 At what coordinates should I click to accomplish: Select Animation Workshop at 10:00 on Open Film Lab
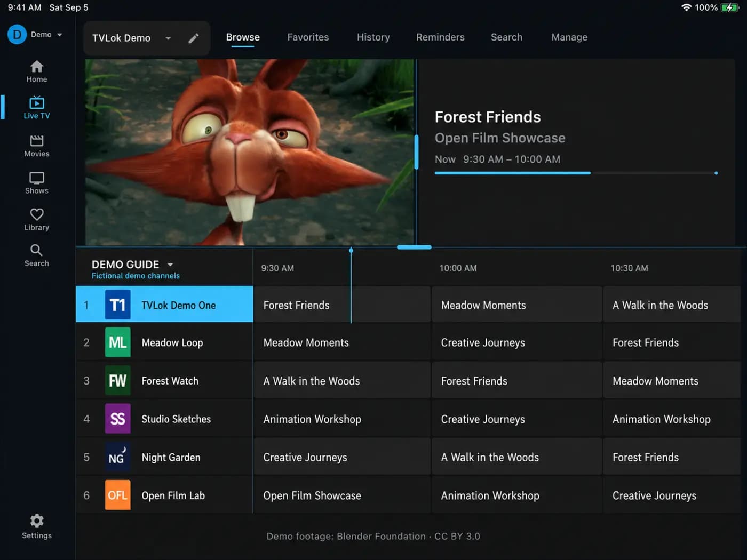coord(516,495)
